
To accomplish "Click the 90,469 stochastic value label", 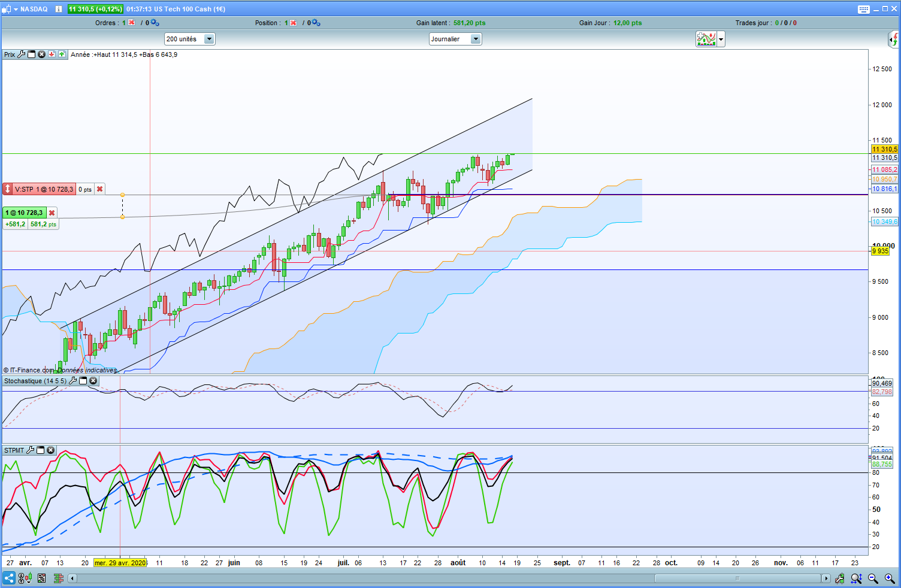I will tap(882, 383).
